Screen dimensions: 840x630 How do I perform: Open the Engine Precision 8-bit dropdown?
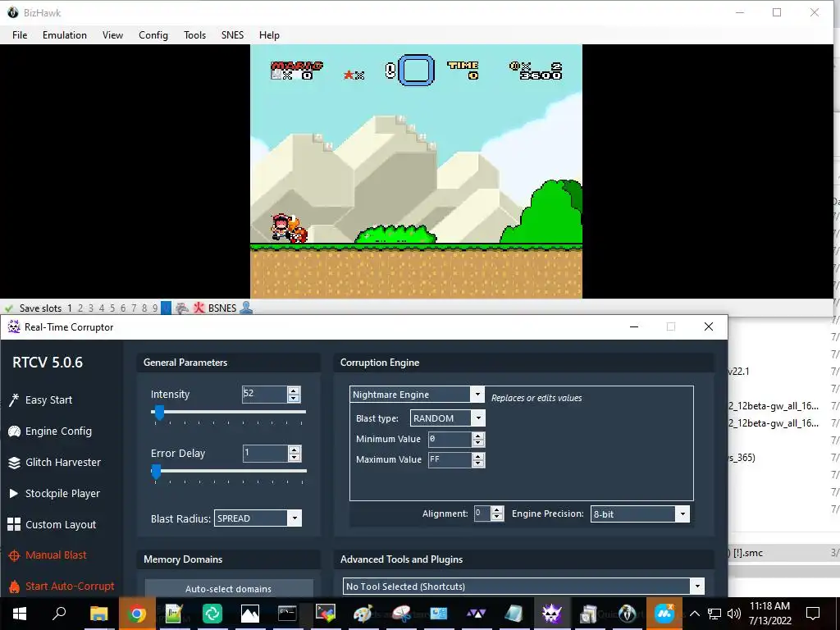tap(682, 514)
